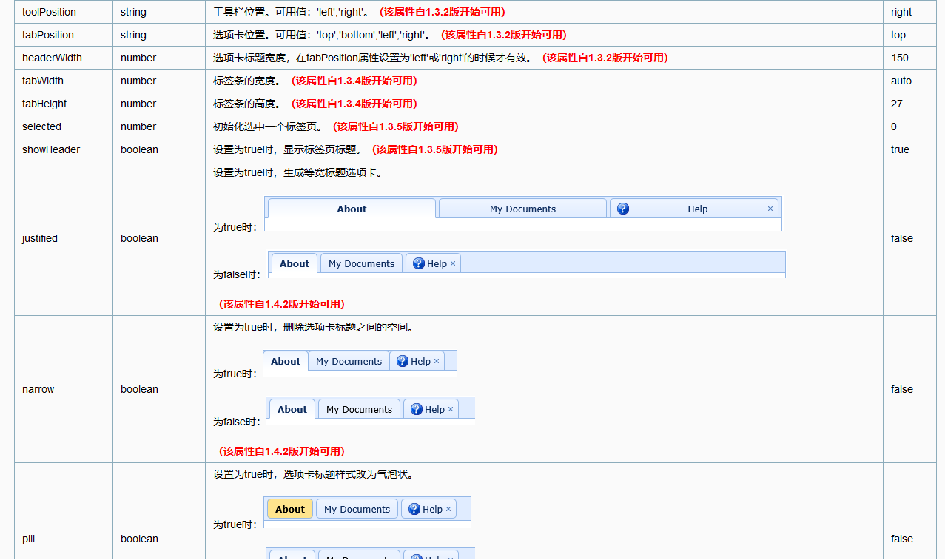Close the Help tab in justified true sample

(x=770, y=209)
